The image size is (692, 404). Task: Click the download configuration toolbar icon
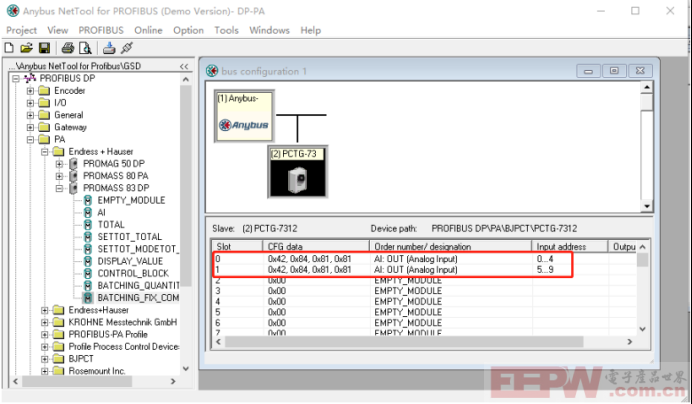point(109,48)
